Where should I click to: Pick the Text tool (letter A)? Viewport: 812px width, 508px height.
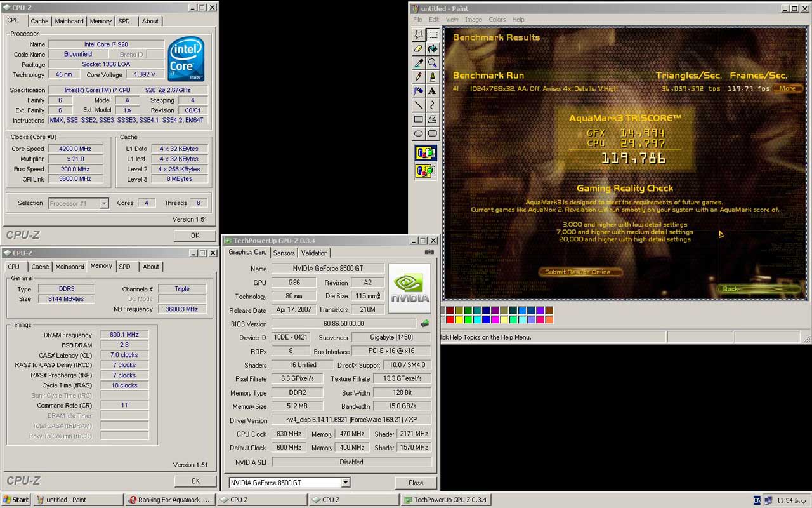coord(433,91)
